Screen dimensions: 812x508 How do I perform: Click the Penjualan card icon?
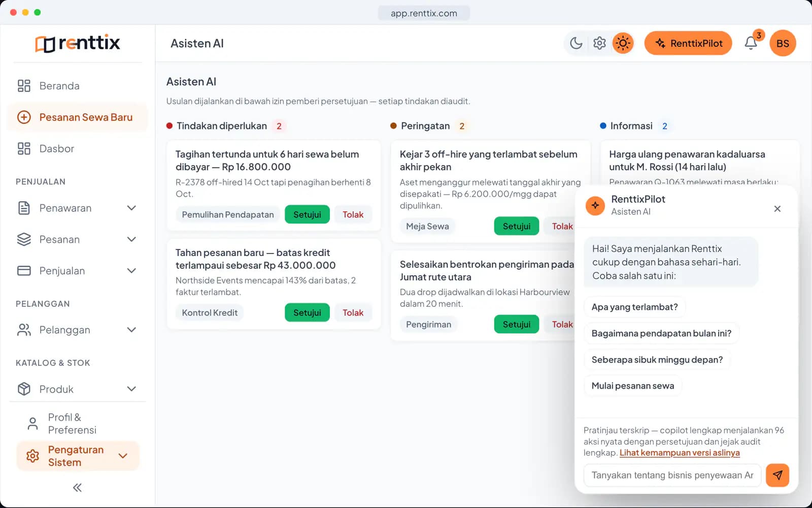(24, 271)
